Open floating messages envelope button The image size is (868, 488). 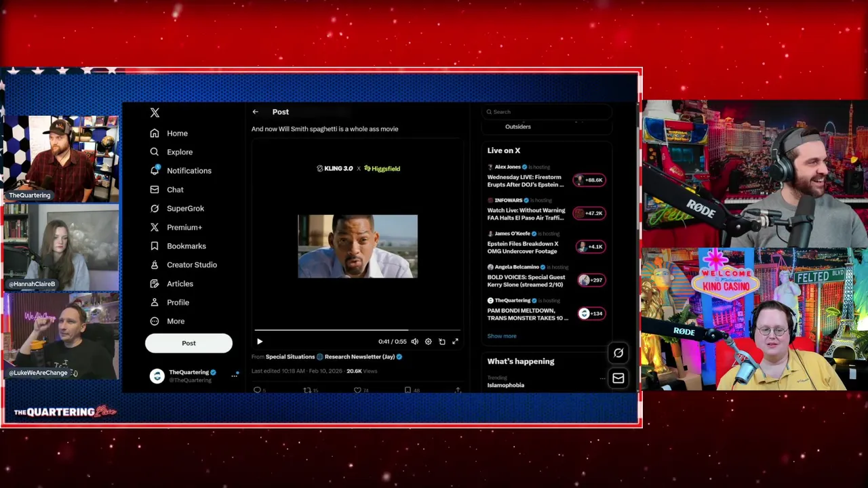[x=618, y=378]
